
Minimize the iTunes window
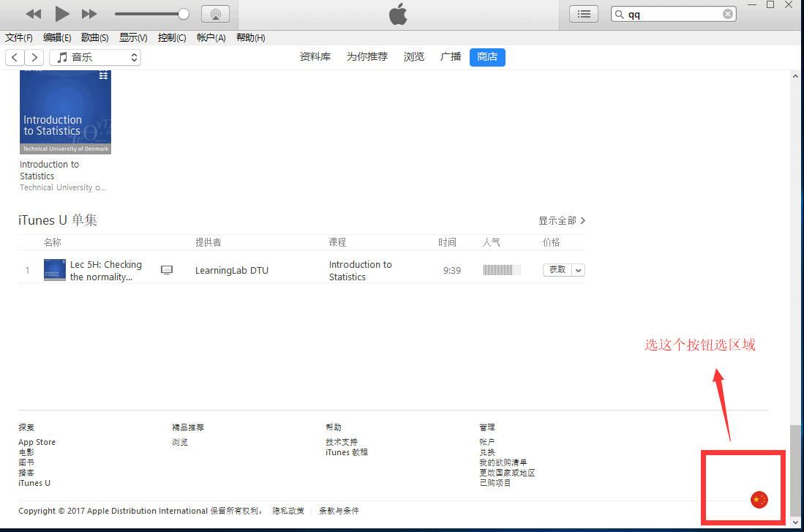752,5
